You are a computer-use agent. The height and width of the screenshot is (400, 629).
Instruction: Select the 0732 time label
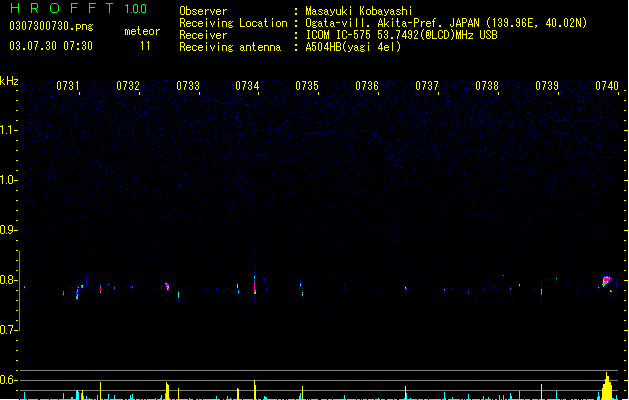tap(128, 86)
